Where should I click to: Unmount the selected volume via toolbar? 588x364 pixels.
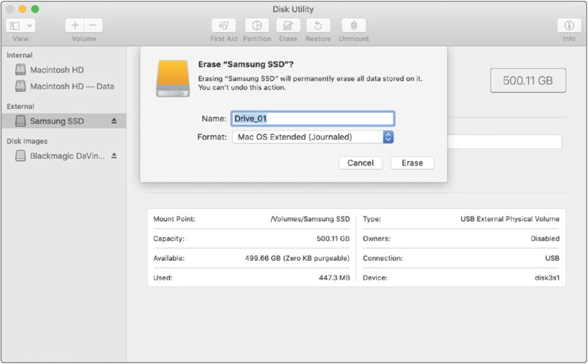pos(354,26)
